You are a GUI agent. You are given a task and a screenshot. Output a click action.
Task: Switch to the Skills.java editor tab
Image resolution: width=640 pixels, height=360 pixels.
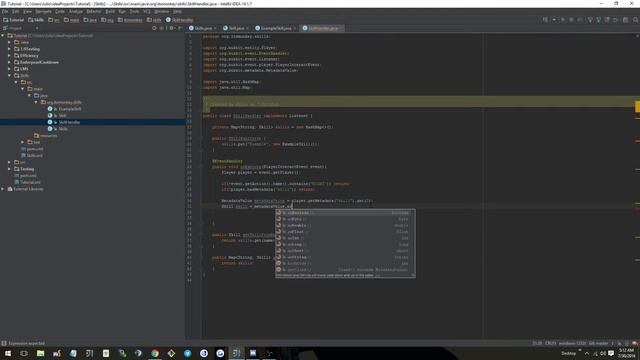[203, 28]
